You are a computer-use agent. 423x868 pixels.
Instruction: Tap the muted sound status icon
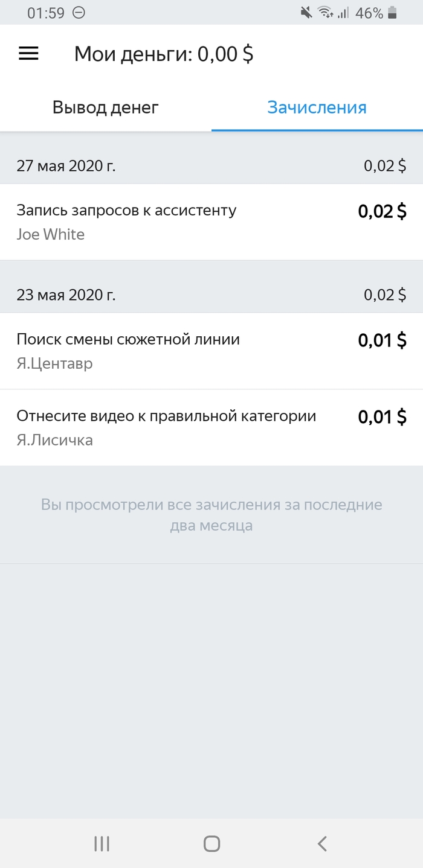point(306,13)
